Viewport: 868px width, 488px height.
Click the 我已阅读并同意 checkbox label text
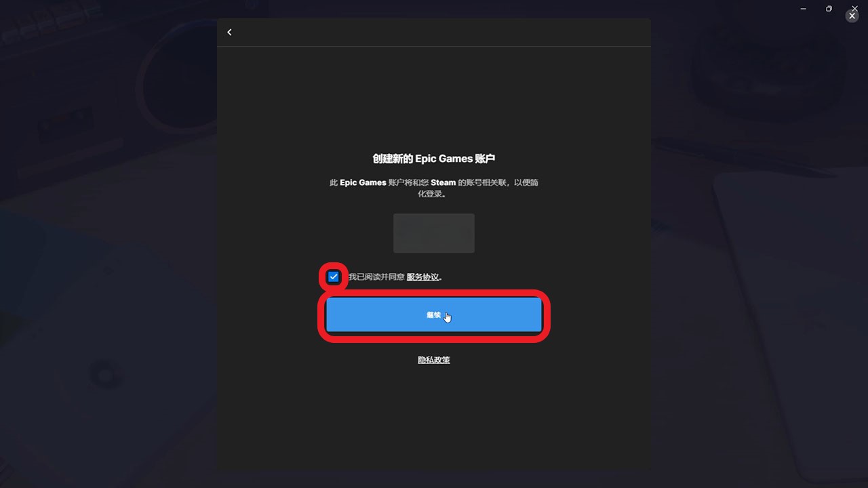tap(376, 277)
